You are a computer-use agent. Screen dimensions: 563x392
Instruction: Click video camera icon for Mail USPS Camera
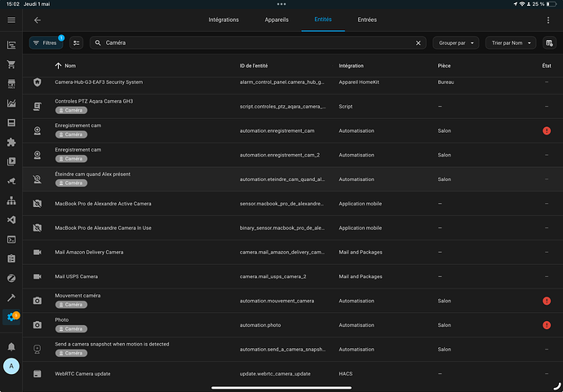coord(37,276)
